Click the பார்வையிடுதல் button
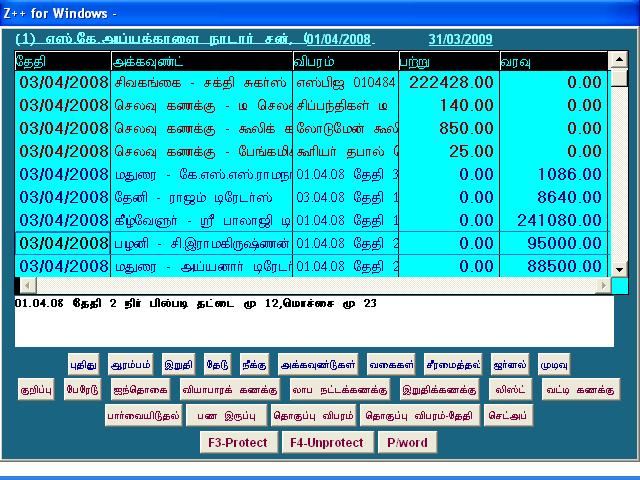Image resolution: width=640 pixels, height=480 pixels. point(143,416)
